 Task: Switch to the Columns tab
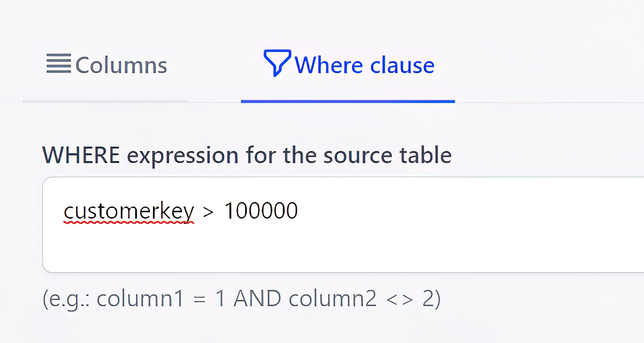point(121,65)
